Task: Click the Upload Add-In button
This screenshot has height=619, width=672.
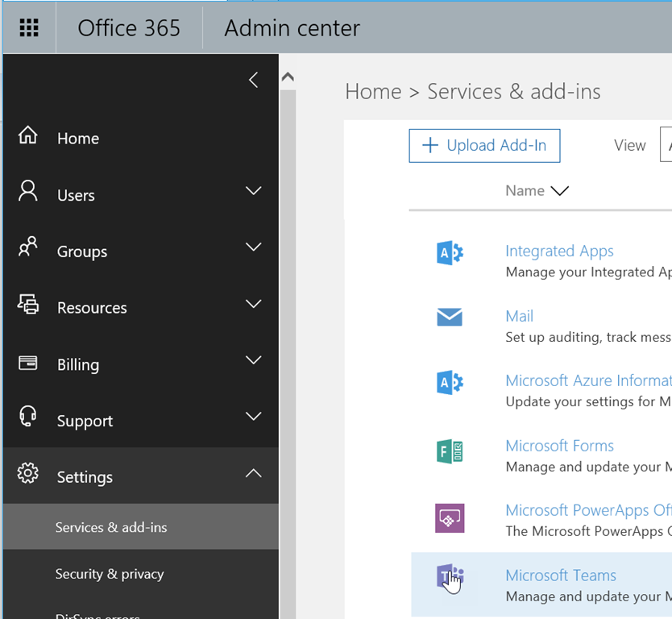Action: tap(484, 146)
